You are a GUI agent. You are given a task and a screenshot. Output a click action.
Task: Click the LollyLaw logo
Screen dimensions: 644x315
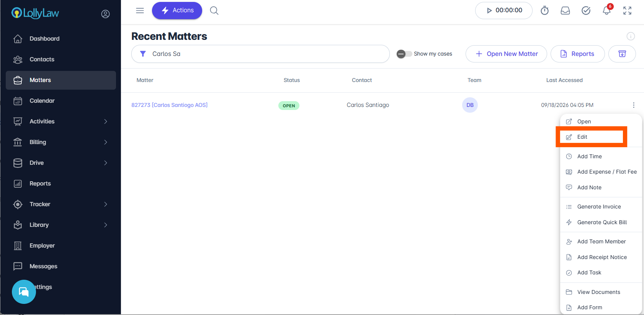35,13
